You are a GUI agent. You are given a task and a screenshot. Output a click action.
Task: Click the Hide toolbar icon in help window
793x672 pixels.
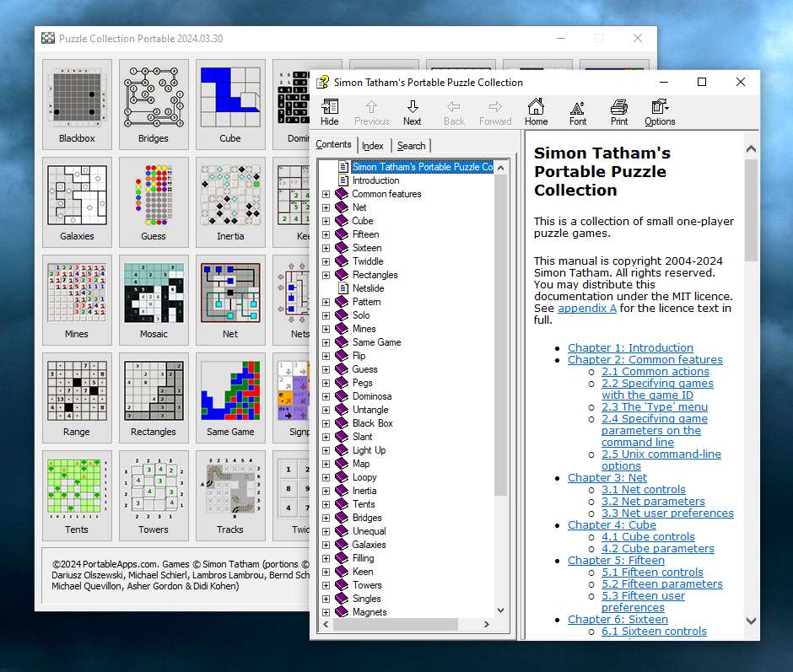coord(329,112)
